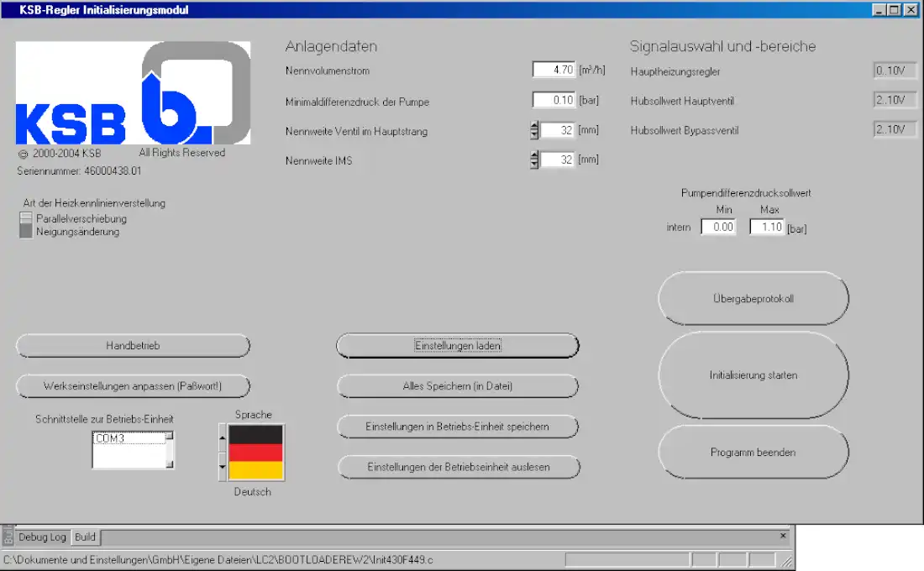Increase Nennweite Ventil im Hauptstrang value

click(x=534, y=127)
